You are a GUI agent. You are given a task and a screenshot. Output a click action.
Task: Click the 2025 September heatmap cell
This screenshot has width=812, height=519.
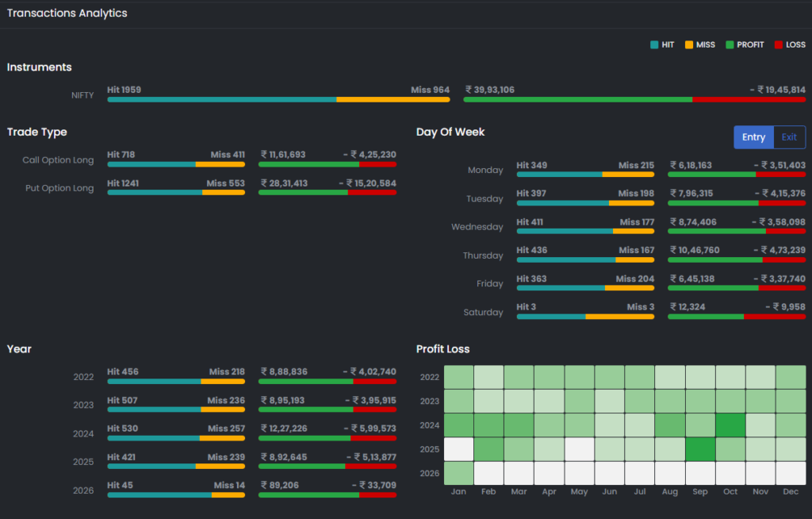[x=700, y=449]
